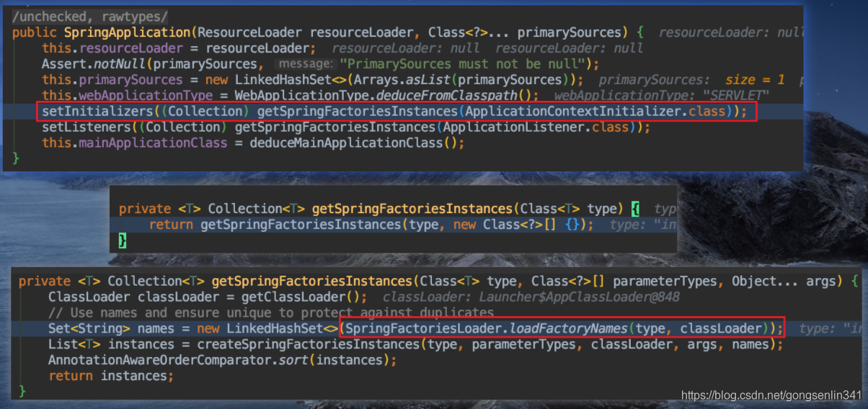Click the '/unchecked, rawtypes/' comment line

90,16
